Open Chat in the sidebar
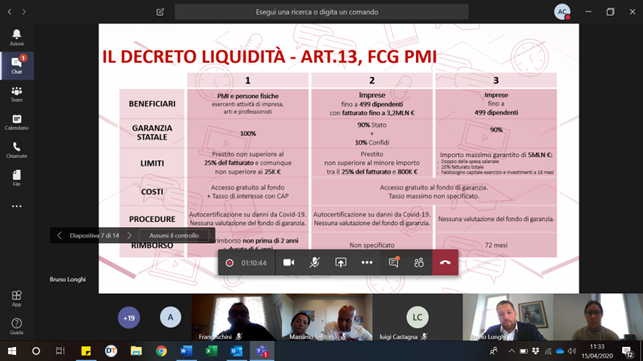This screenshot has width=643, height=361. pos(16,65)
